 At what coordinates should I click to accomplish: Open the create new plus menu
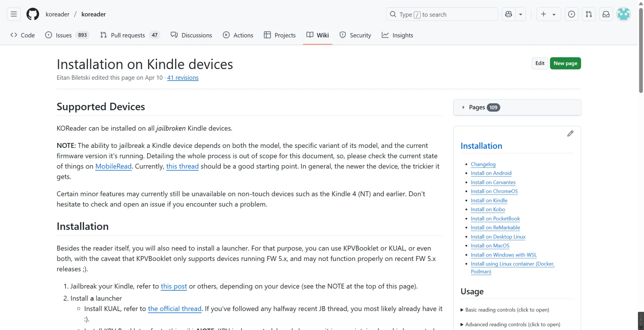548,14
